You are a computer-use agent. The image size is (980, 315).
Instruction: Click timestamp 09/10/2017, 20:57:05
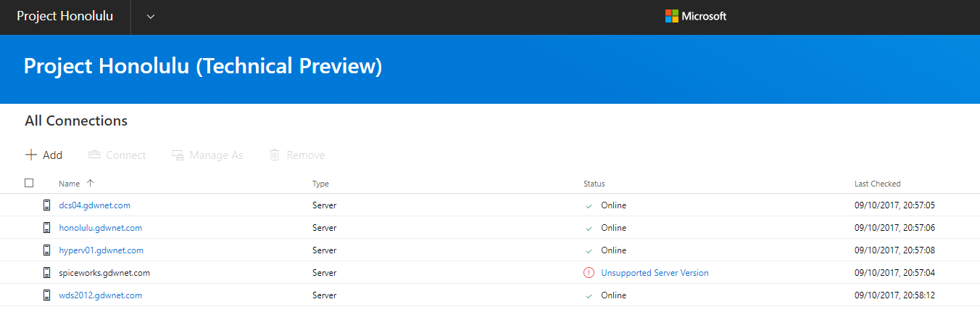(894, 205)
